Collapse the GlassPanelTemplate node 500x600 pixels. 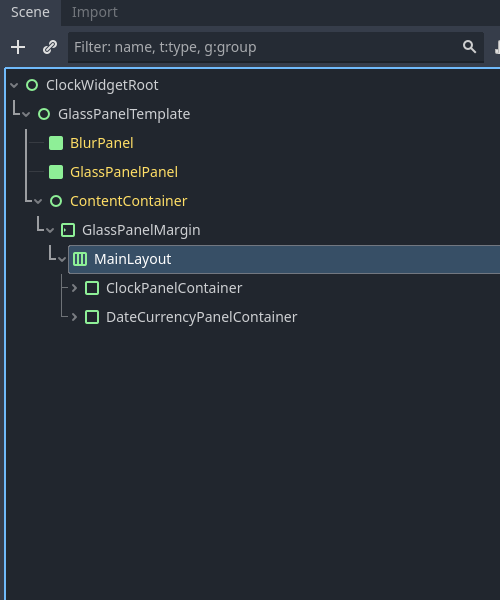(26, 114)
